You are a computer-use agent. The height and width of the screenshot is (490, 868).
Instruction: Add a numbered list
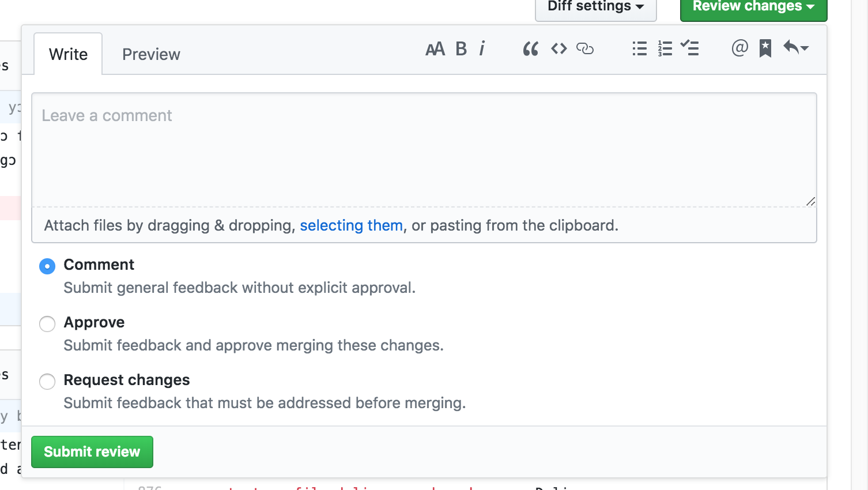665,48
